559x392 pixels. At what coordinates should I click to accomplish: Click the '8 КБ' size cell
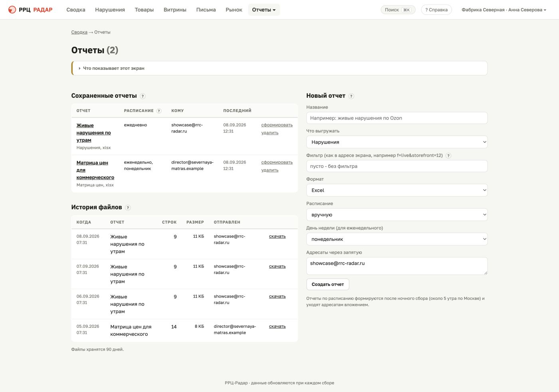199,326
